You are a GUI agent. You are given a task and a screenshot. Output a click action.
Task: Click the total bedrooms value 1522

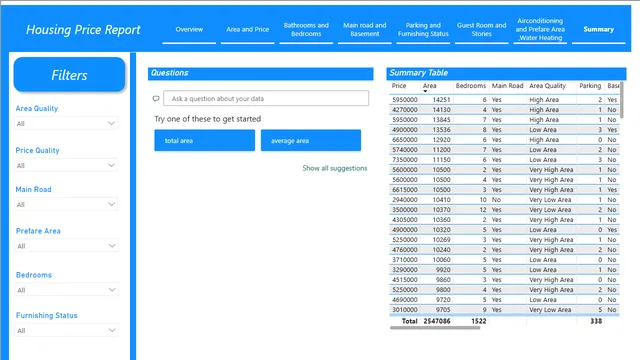(x=478, y=321)
